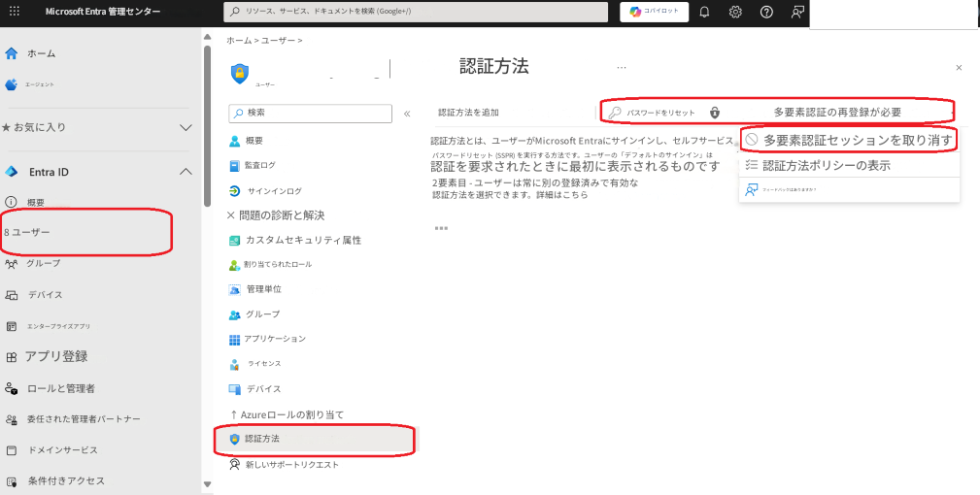Click the ロールと管理者 icon
Viewport: 980px width, 495px height.
click(11, 388)
